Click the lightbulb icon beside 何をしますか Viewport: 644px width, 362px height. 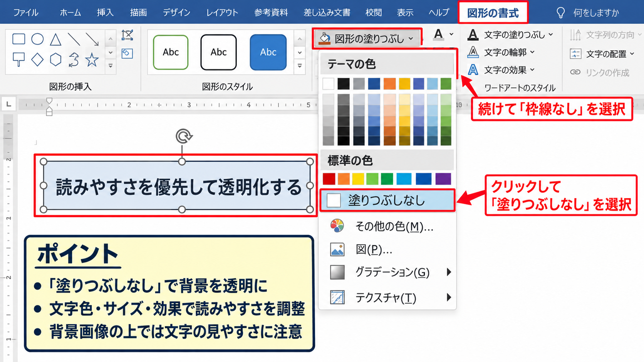561,13
